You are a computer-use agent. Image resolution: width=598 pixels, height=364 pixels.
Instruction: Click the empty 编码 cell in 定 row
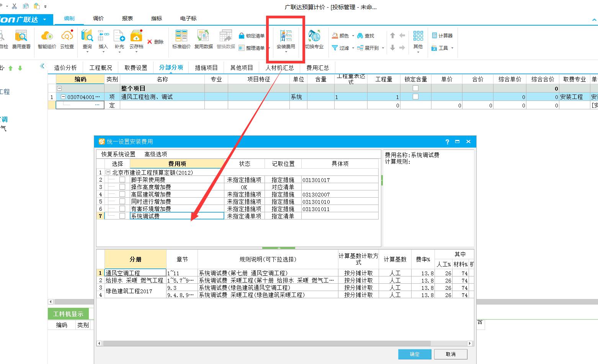coord(80,105)
